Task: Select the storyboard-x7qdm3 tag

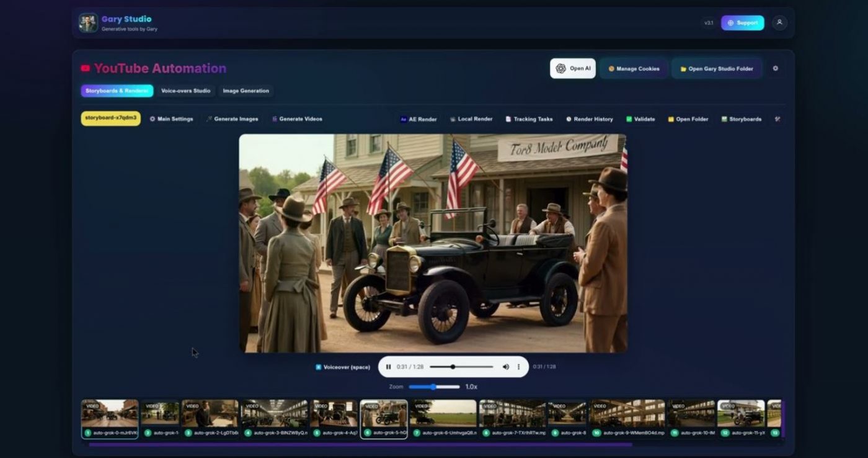Action: [x=111, y=119]
